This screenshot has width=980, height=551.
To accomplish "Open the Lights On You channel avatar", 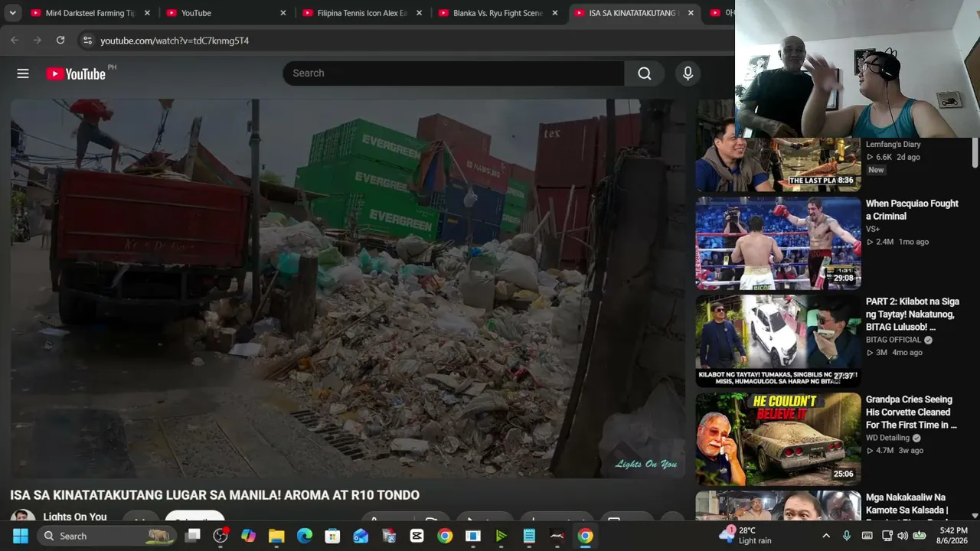I will click(23, 515).
